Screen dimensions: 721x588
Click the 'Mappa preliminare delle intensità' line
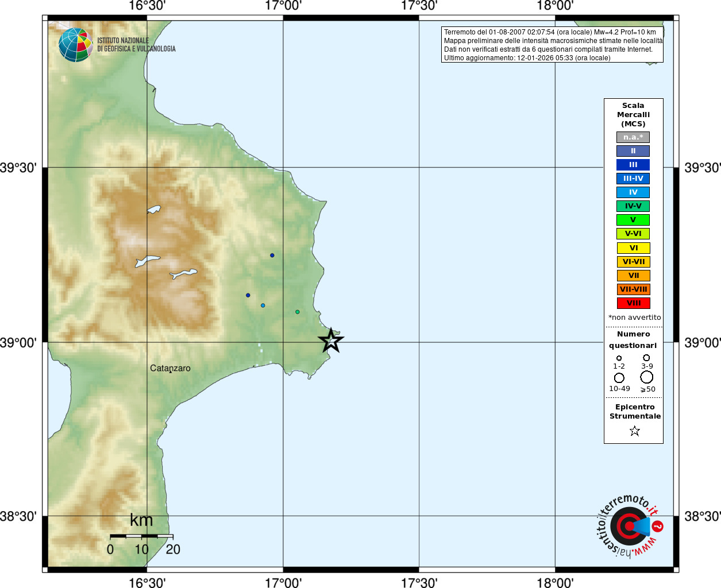(x=553, y=41)
